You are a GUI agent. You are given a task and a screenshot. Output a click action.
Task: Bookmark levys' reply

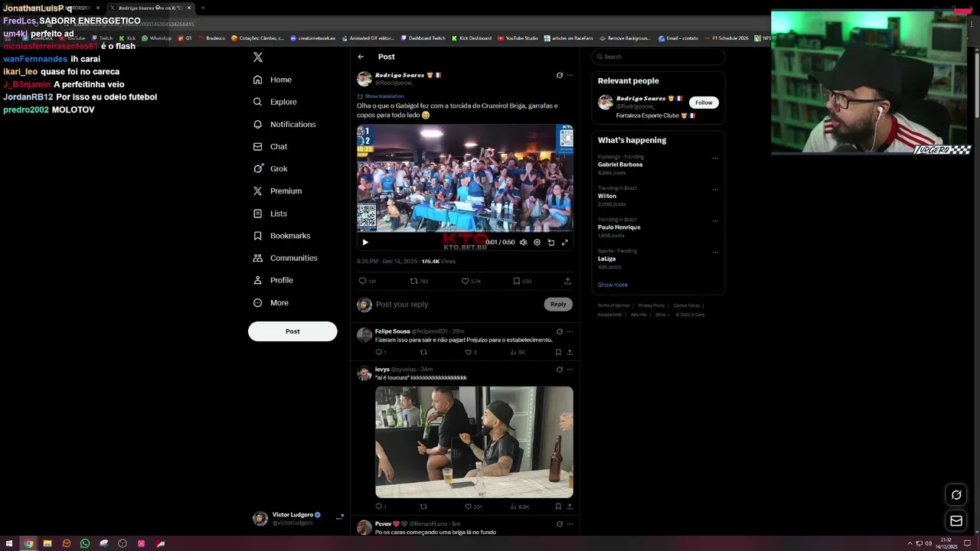(558, 507)
